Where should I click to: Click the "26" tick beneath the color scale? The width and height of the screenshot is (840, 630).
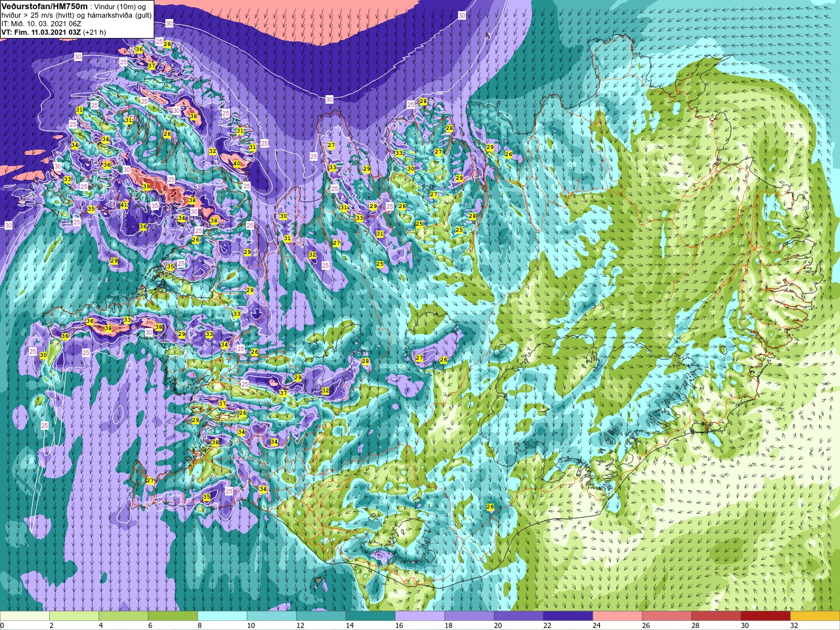point(646,625)
